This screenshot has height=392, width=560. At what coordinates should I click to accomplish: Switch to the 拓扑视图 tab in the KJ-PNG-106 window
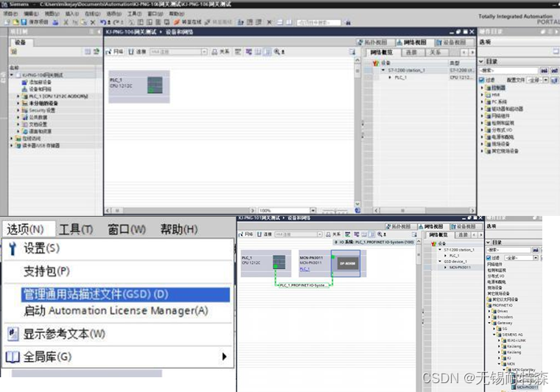click(x=375, y=43)
